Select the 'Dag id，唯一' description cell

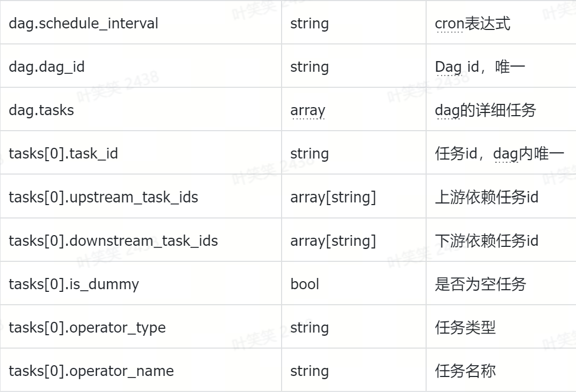coord(480,67)
